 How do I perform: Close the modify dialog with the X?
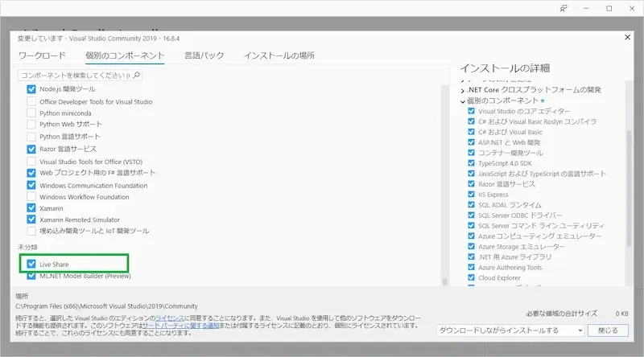627,37
